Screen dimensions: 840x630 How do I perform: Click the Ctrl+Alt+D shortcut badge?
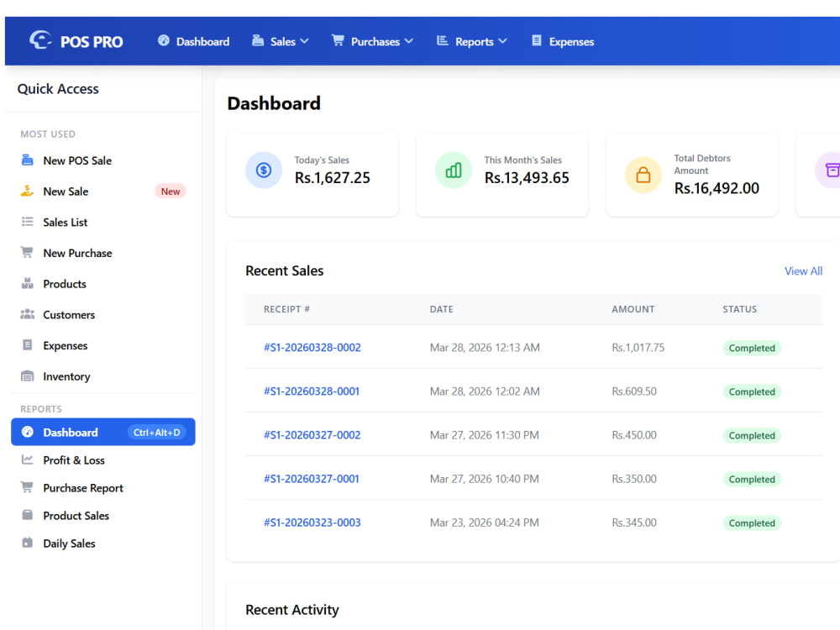coord(156,433)
